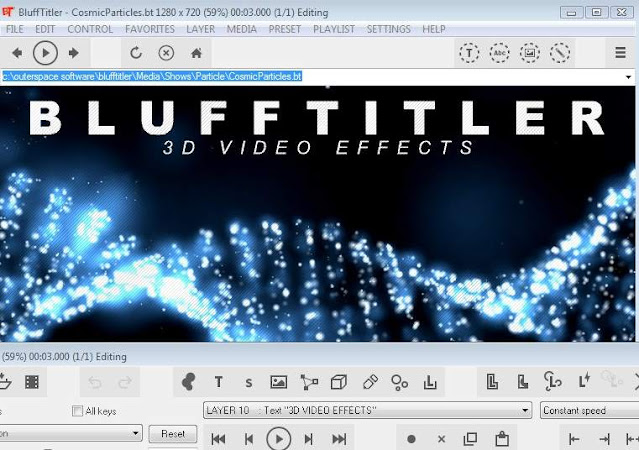Jump to the first key in the timeline
639x450 pixels.
tap(218, 439)
